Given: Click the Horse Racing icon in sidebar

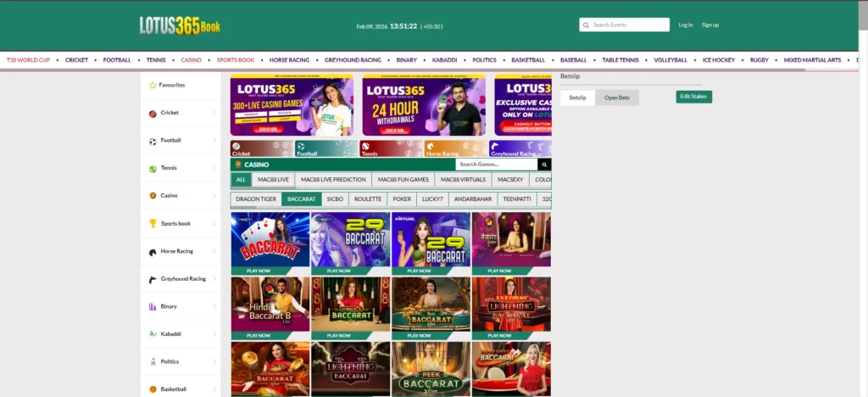Looking at the screenshot, I should tap(153, 252).
